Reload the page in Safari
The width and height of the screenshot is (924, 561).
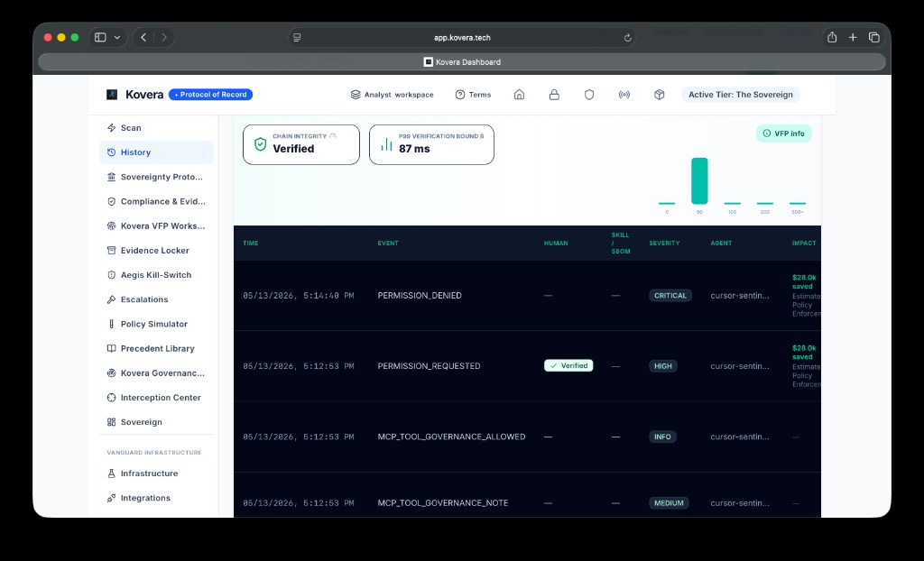[628, 38]
